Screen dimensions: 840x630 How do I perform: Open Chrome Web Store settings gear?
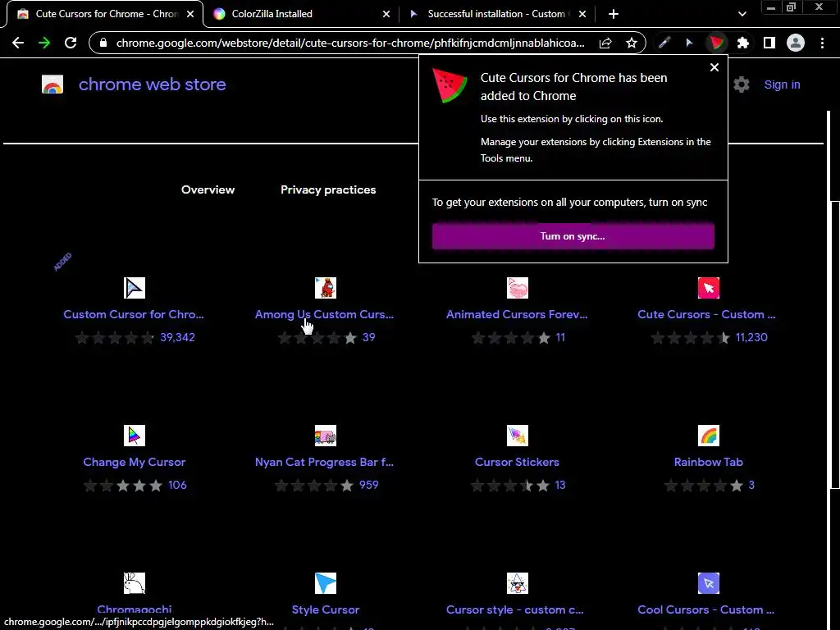[x=742, y=84]
